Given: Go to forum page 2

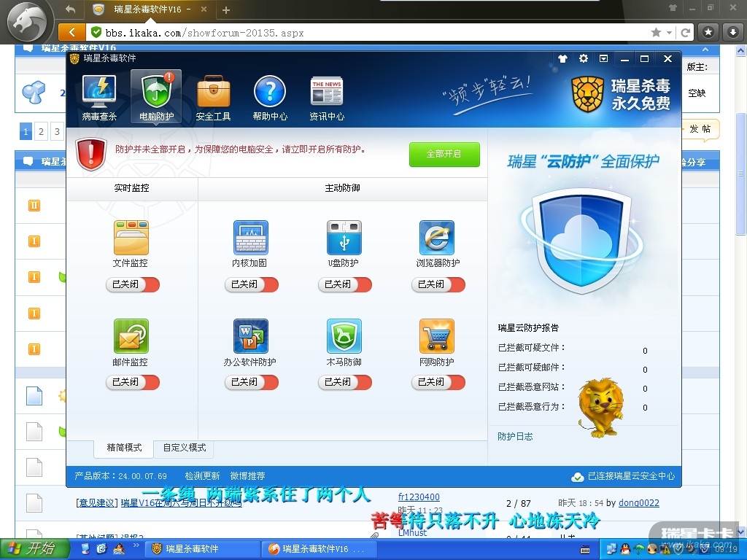Looking at the screenshot, I should [x=41, y=131].
